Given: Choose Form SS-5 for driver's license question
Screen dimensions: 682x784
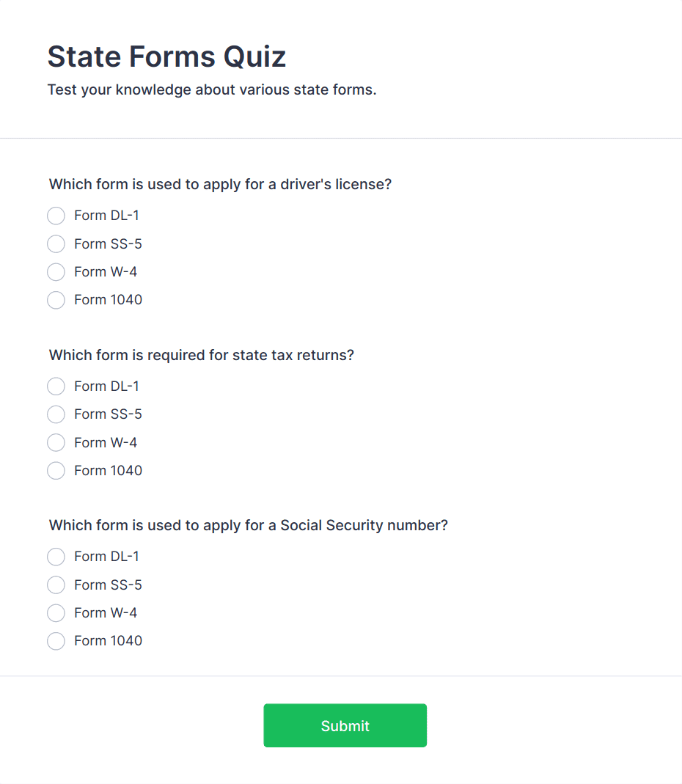Looking at the screenshot, I should [56, 243].
